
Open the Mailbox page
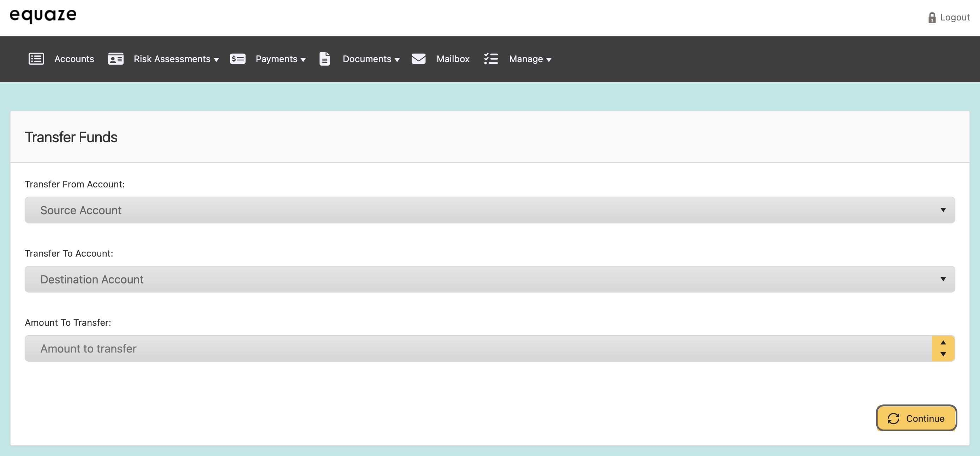point(453,59)
